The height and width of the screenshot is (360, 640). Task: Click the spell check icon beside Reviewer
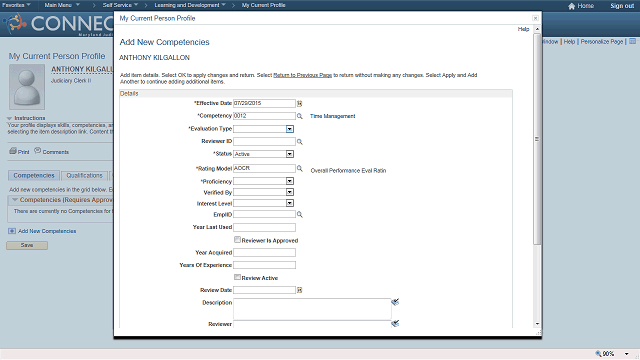[395, 323]
